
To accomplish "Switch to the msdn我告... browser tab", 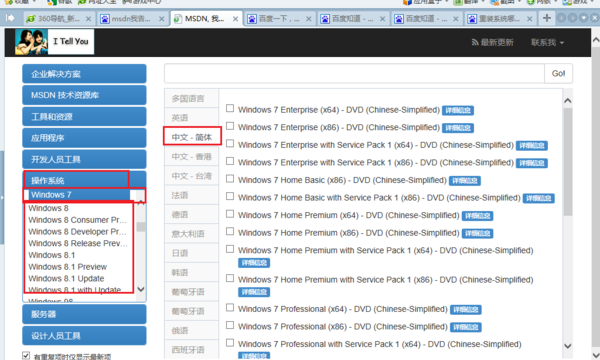I will click(131, 18).
